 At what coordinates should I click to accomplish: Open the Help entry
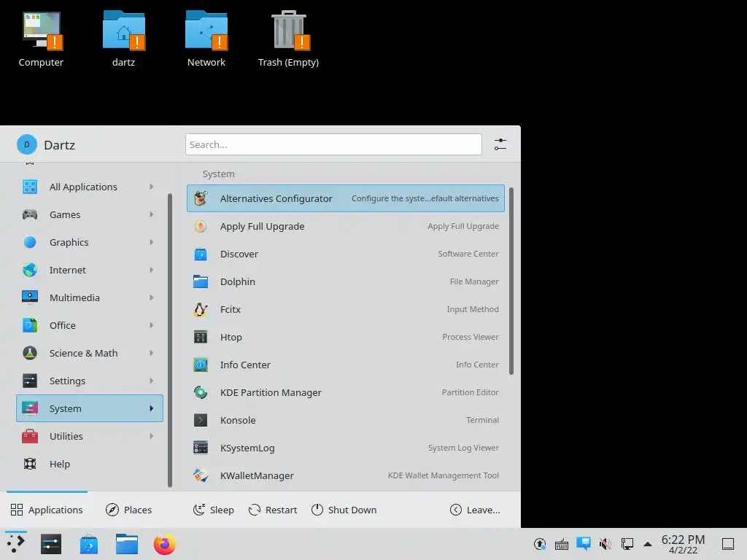click(90, 464)
